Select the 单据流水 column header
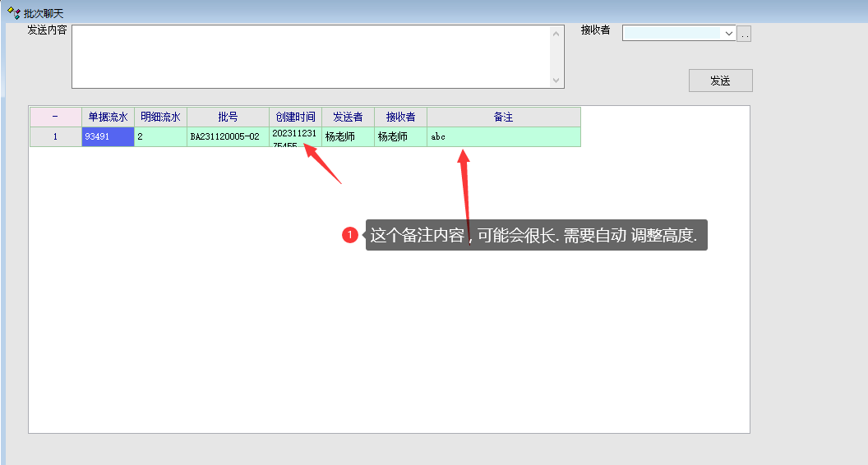The width and height of the screenshot is (868, 465). click(x=108, y=117)
